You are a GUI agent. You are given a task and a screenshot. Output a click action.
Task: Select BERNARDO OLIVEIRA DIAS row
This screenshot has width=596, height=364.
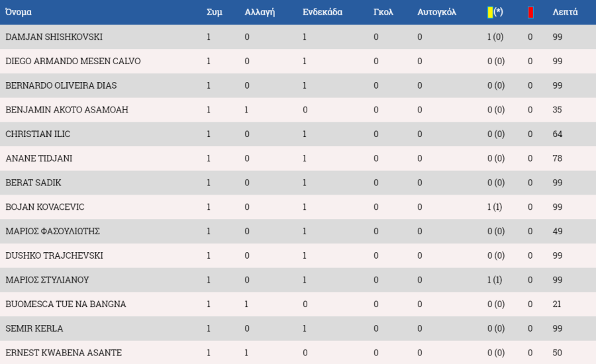pyautogui.click(x=298, y=85)
